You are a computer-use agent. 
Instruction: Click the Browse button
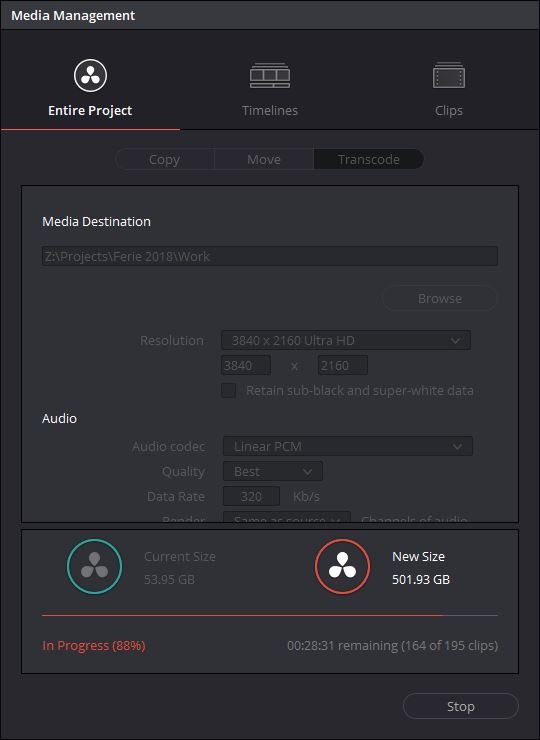[x=439, y=298]
